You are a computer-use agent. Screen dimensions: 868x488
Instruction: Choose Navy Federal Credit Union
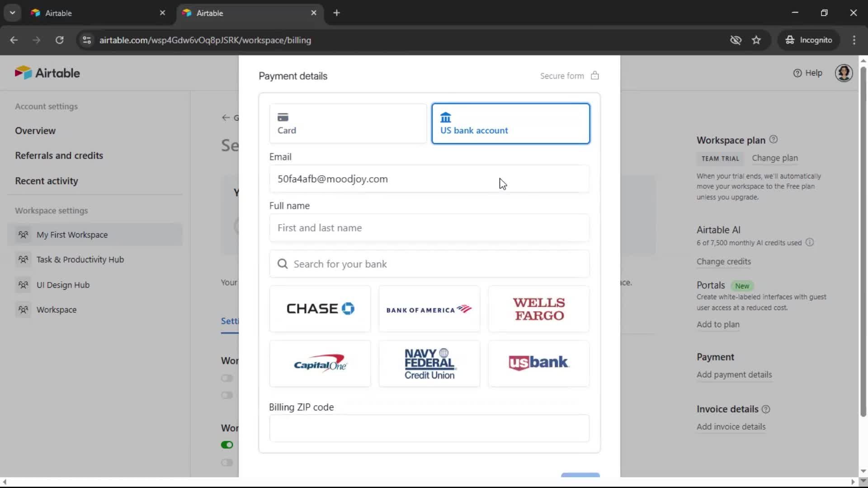tap(429, 364)
